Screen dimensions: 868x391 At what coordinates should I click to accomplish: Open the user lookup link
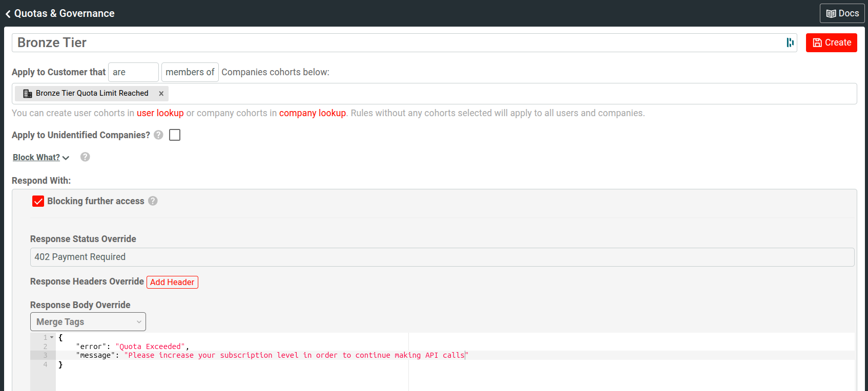(160, 113)
